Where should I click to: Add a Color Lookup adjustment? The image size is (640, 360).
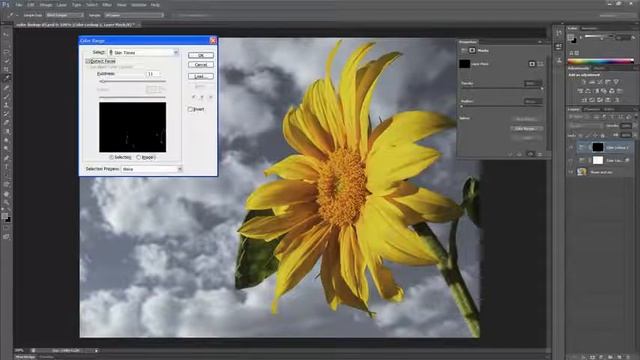tap(620, 91)
